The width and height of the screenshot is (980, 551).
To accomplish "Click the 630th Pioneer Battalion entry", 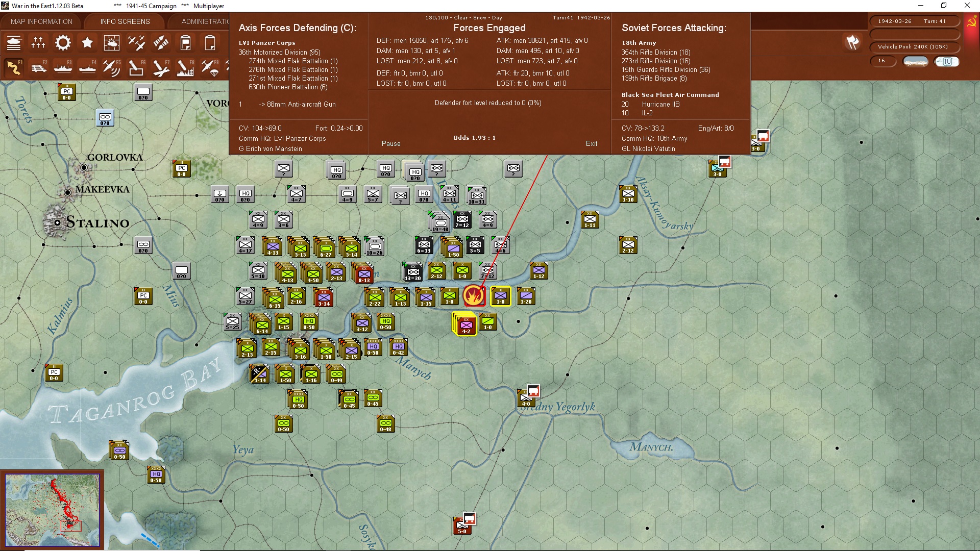I will (288, 87).
